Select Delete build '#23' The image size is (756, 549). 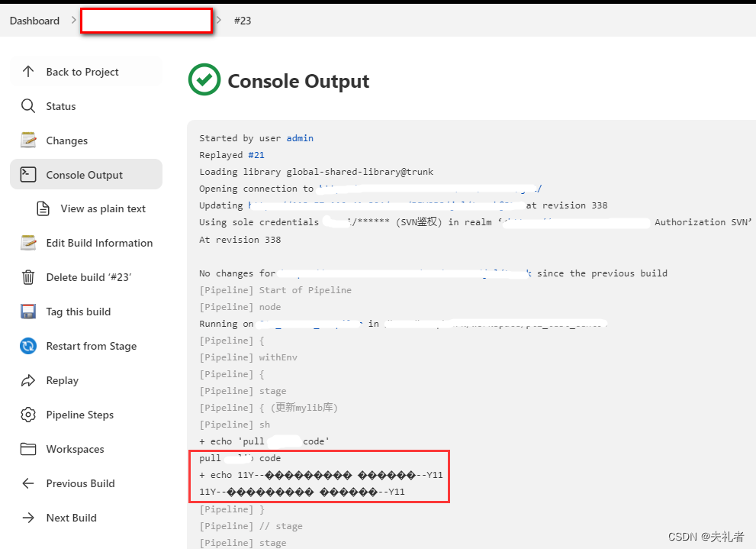point(85,277)
